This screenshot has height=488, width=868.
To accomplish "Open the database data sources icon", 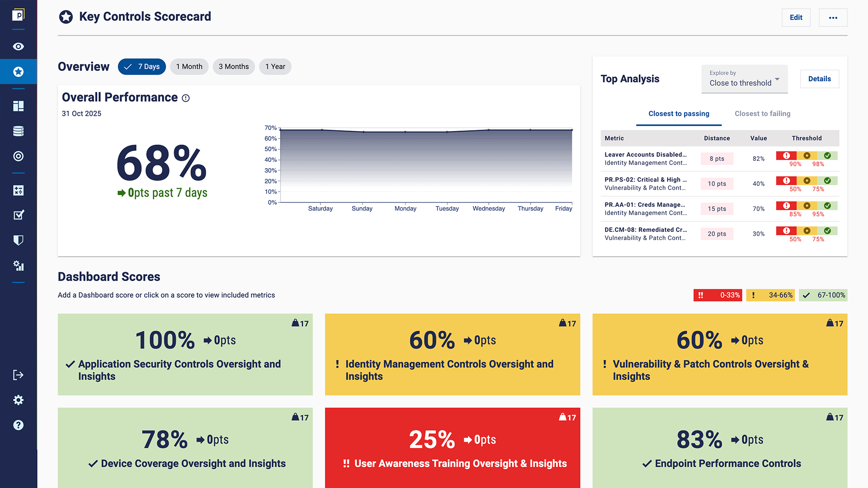I will [18, 131].
